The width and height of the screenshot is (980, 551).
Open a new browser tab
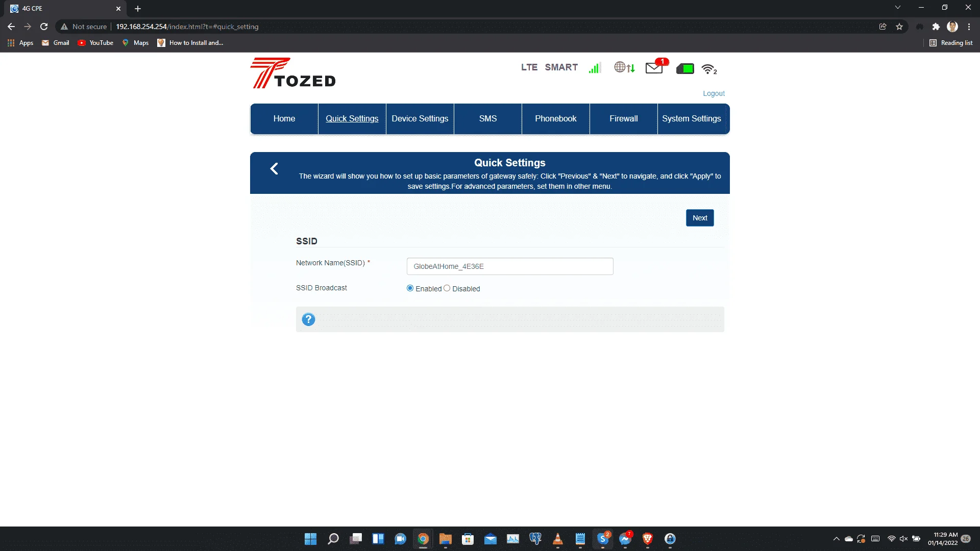[x=138, y=9]
